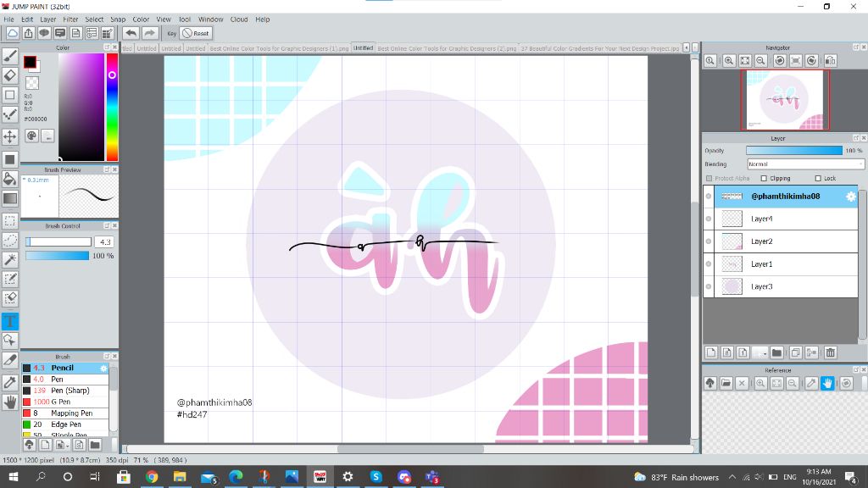Enable the layer Lock checkbox
Image resolution: width=868 pixels, height=488 pixels.
coord(818,178)
